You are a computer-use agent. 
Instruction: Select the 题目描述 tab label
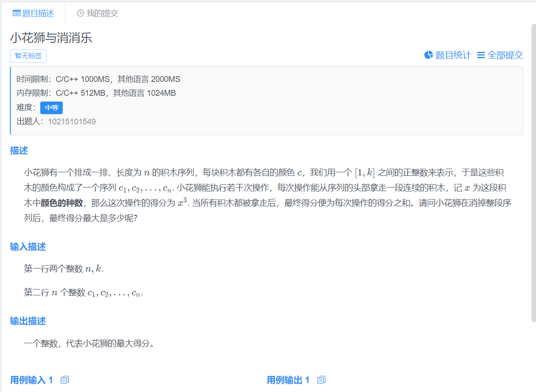pos(38,13)
